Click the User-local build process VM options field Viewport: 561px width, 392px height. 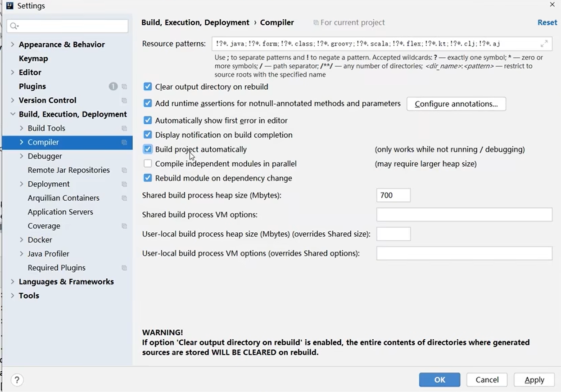464,253
